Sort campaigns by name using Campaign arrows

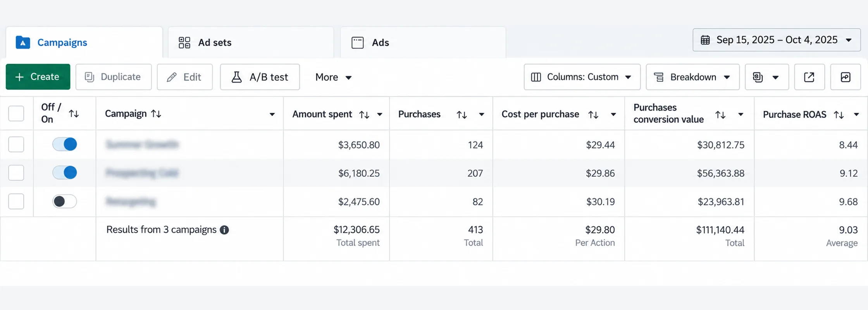pos(156,114)
